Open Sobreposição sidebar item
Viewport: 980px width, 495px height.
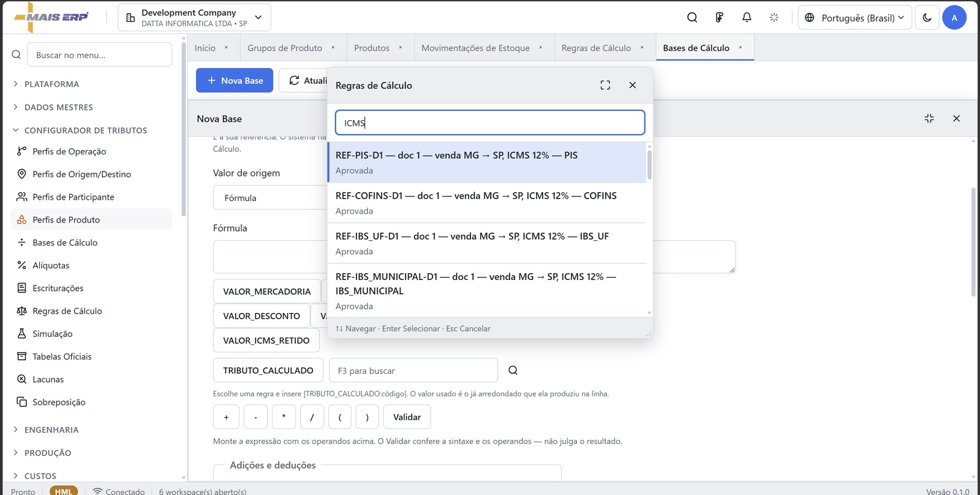tap(92, 402)
